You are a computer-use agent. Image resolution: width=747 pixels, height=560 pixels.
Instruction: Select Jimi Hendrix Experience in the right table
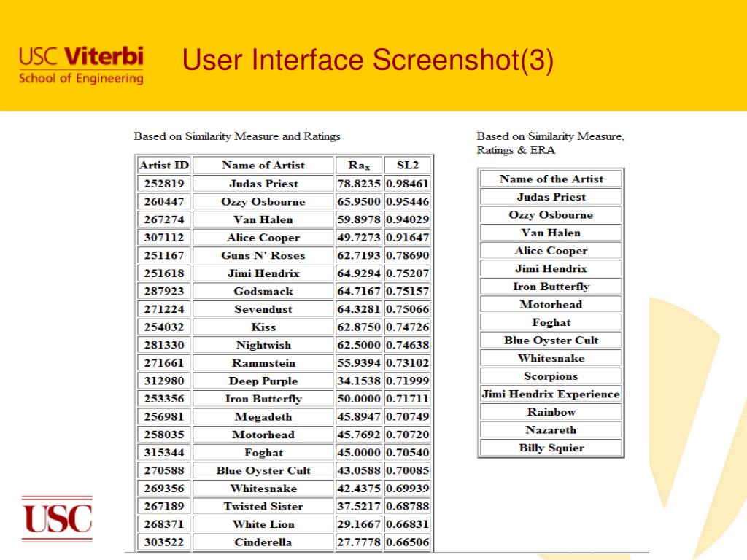[x=551, y=394]
